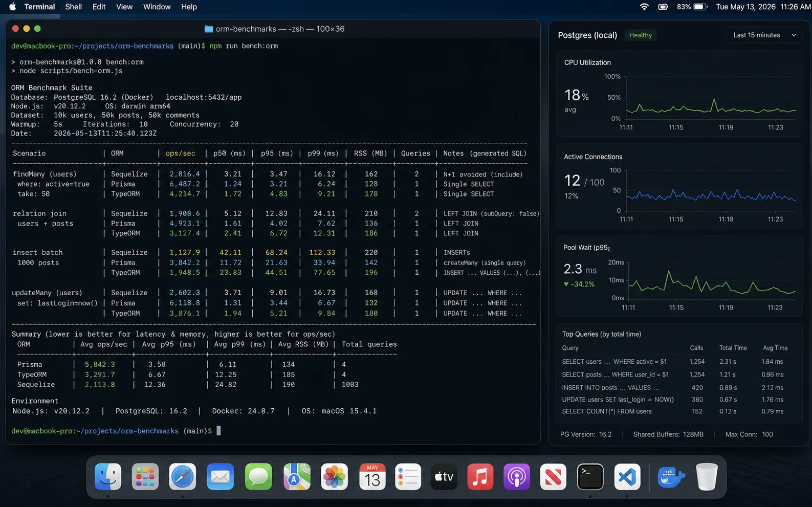Click the ops/sec column header in terminal
The width and height of the screenshot is (812, 507).
point(180,153)
